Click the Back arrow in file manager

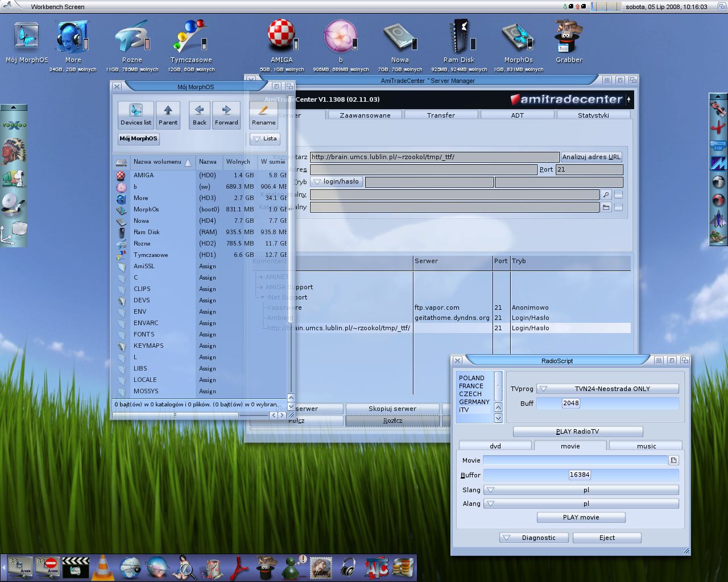pyautogui.click(x=200, y=115)
